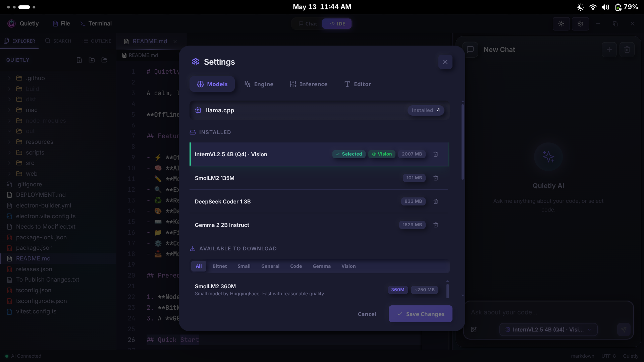This screenshot has height=362, width=644.
Task: Remove DeepSeek Coder 1.3B with trash icon
Action: (x=436, y=201)
